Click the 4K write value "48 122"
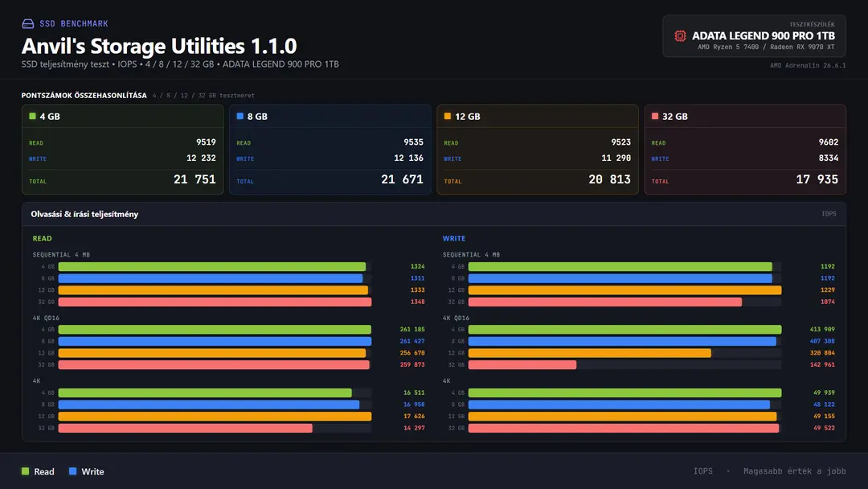The image size is (868, 489). (x=825, y=405)
